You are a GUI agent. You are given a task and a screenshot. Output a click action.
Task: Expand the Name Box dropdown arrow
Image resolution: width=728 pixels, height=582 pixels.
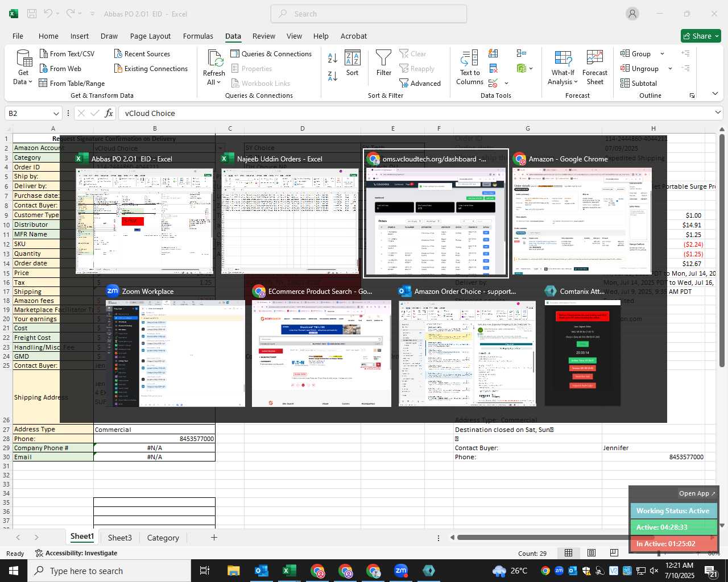56,113
